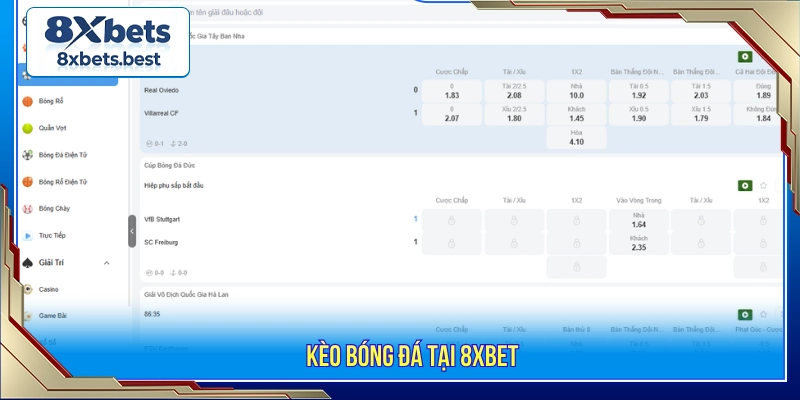Favorite the VfB Stuttgart match with the star
800x400 pixels.
(763, 186)
